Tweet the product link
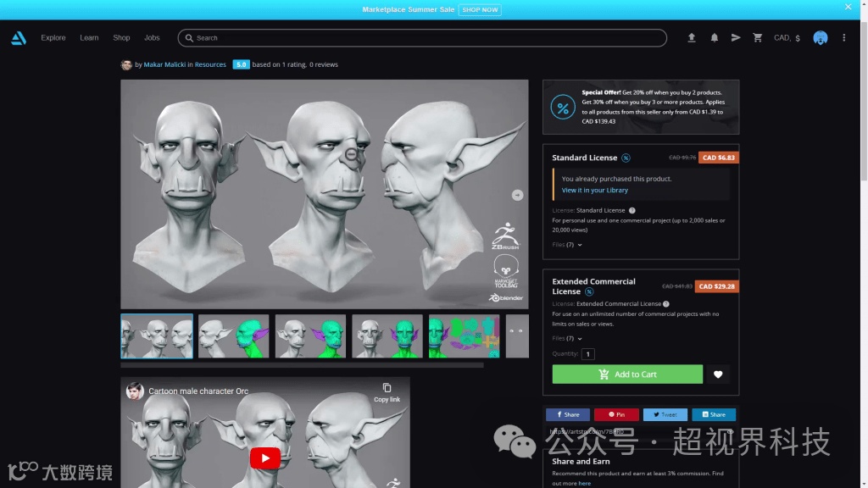The height and width of the screenshot is (488, 868). 665,414
